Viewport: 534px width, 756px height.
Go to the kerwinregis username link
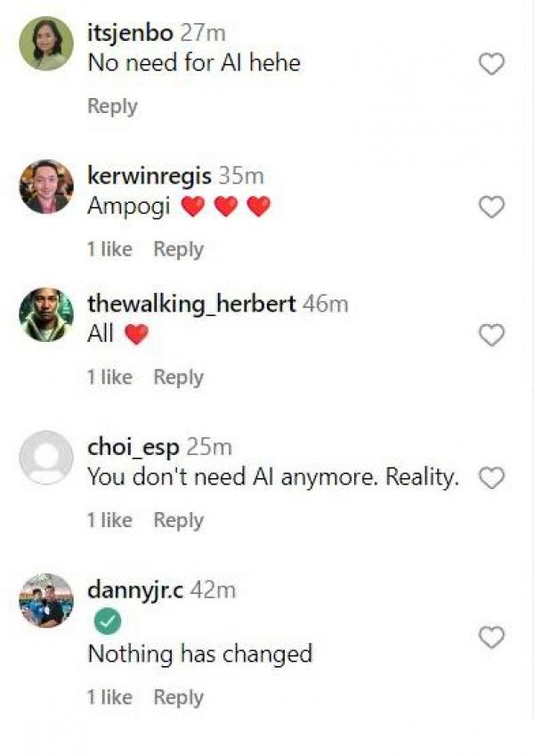click(x=150, y=176)
